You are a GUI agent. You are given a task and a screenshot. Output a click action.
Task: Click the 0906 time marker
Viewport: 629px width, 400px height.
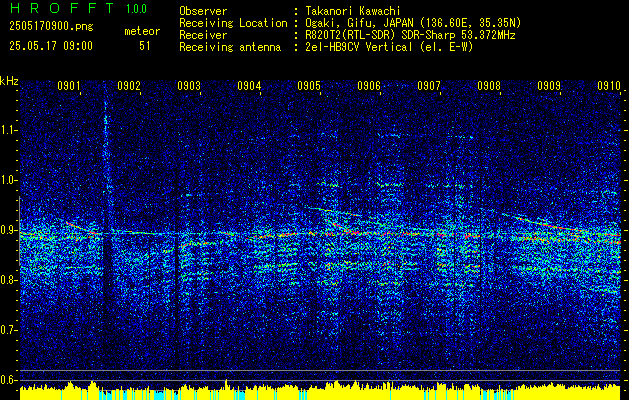369,85
